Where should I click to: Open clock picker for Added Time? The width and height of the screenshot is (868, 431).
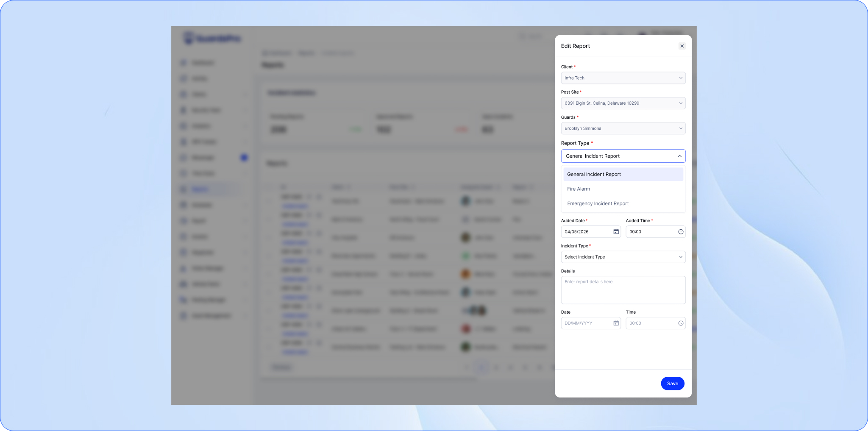(681, 232)
